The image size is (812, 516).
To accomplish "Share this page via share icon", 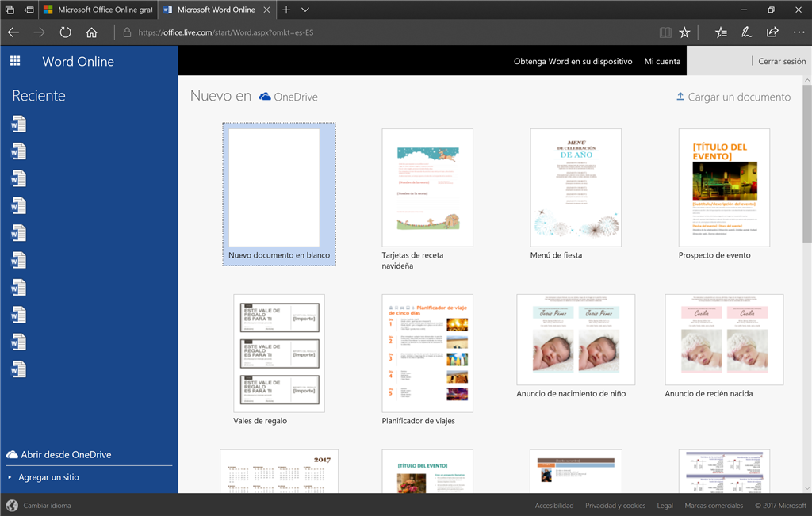I will [x=772, y=32].
